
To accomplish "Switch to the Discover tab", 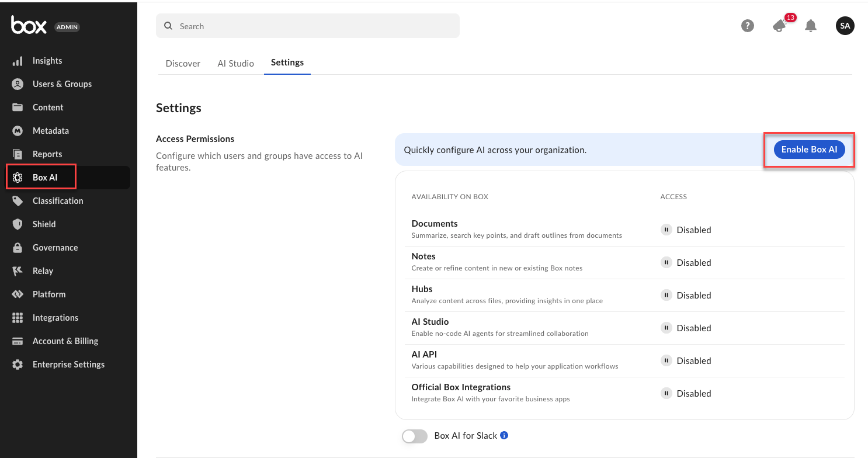I will click(183, 63).
